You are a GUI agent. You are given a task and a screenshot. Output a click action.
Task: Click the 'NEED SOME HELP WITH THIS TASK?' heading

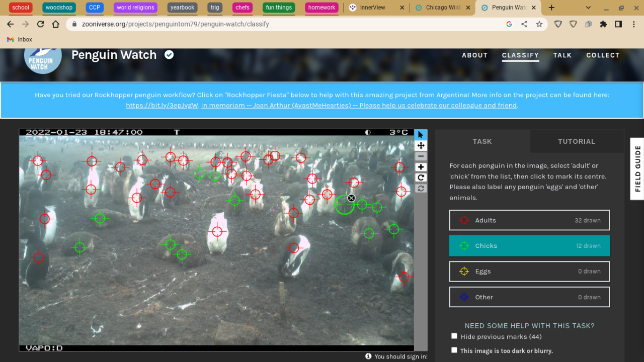[x=529, y=325]
